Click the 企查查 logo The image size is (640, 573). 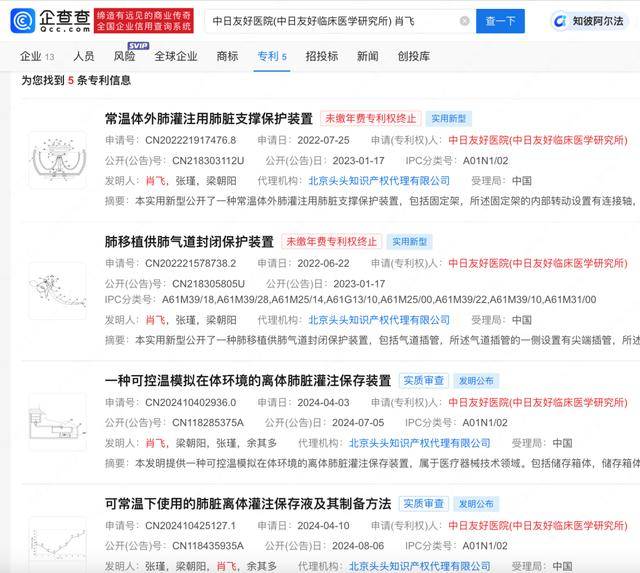(x=45, y=20)
